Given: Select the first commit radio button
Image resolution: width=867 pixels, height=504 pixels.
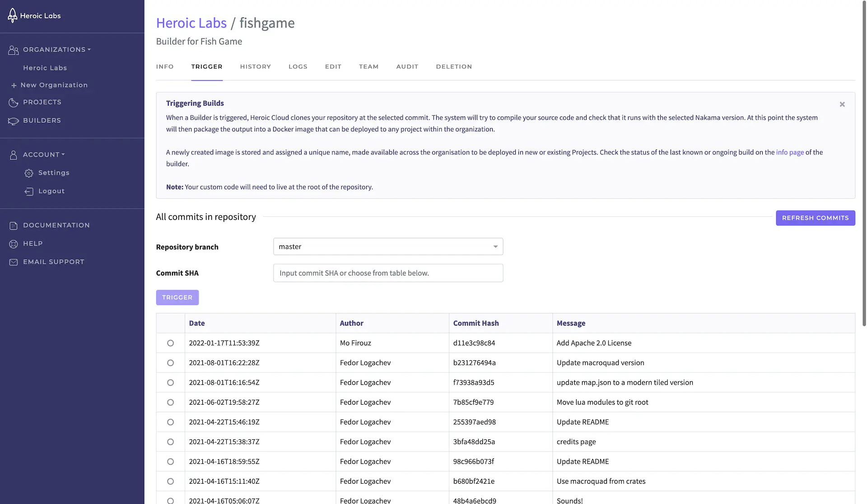Looking at the screenshot, I should (x=170, y=343).
